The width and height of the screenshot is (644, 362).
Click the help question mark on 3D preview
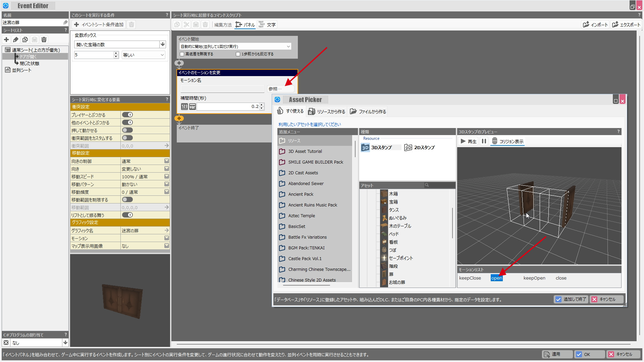618,132
